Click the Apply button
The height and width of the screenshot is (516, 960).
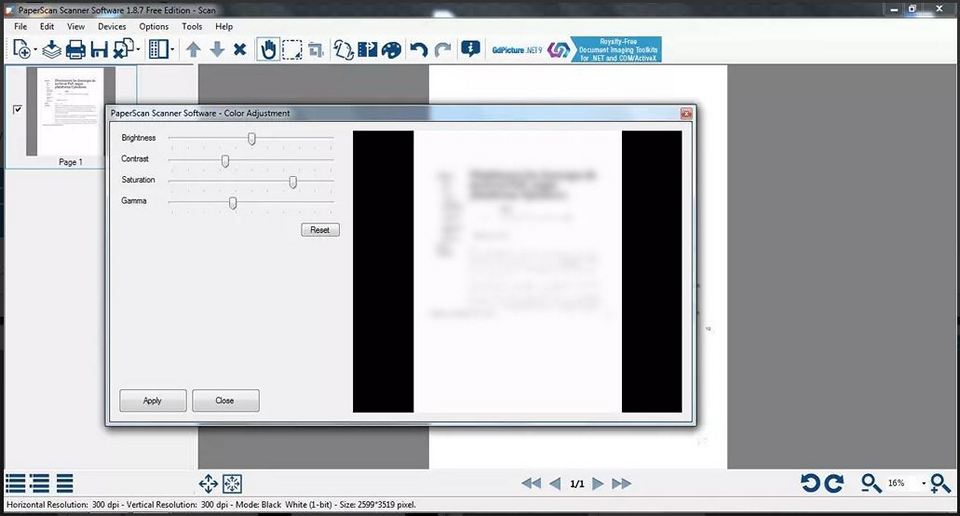(152, 400)
